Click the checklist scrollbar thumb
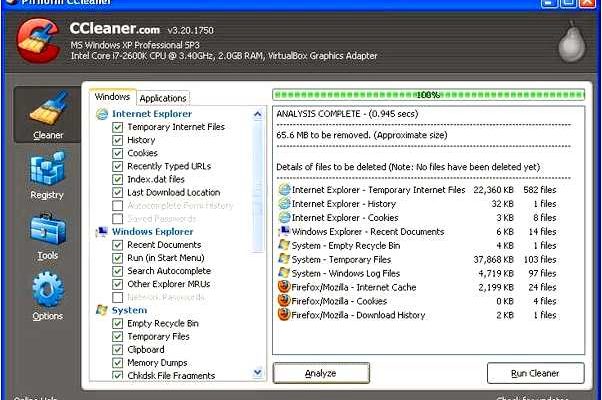Viewport: 602px width, 400px height. tap(258, 187)
